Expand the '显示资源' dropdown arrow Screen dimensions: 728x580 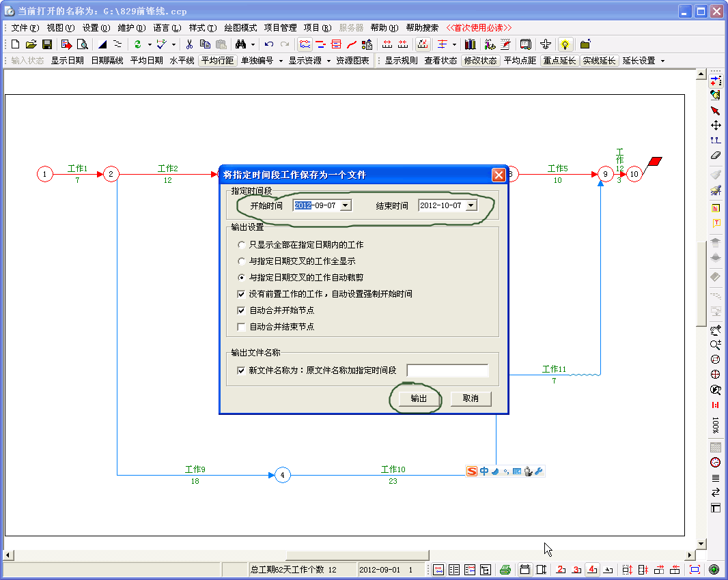328,61
